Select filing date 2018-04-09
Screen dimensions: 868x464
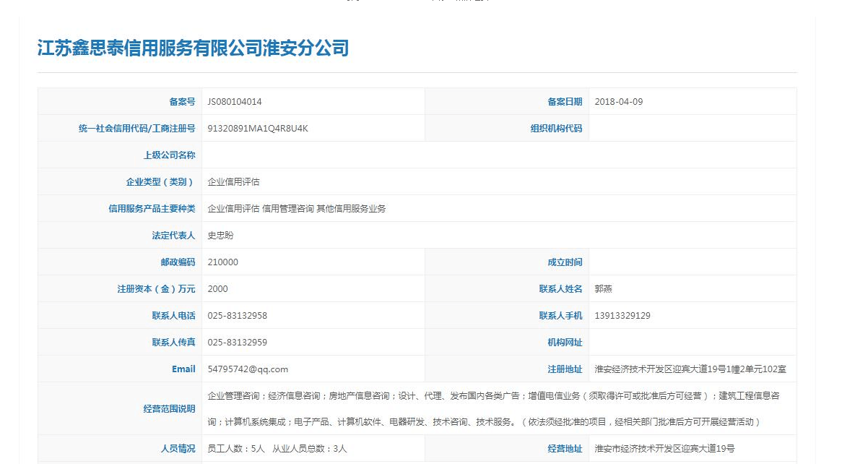[x=619, y=102]
